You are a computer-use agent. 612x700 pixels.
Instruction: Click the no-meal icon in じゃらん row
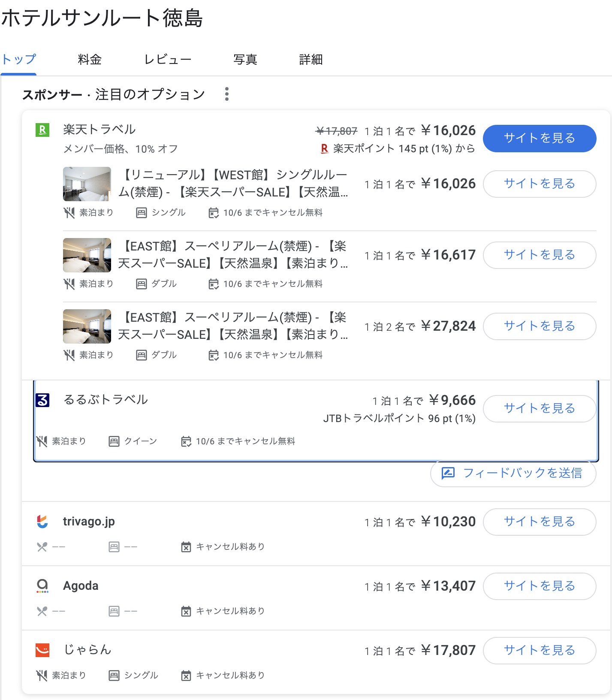coord(42,676)
